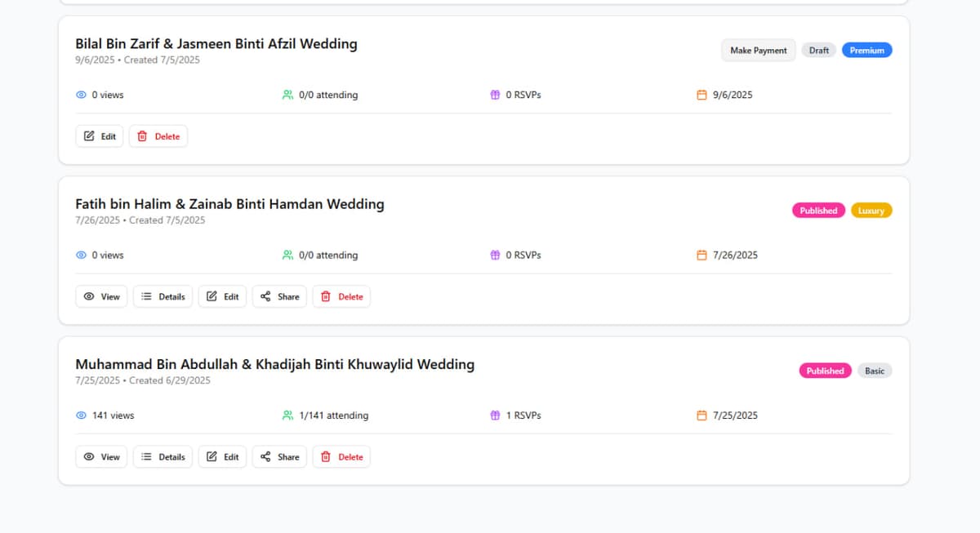Delete the Bilal Bin Zarif wedding
Image resolution: width=980 pixels, height=533 pixels.
(158, 136)
